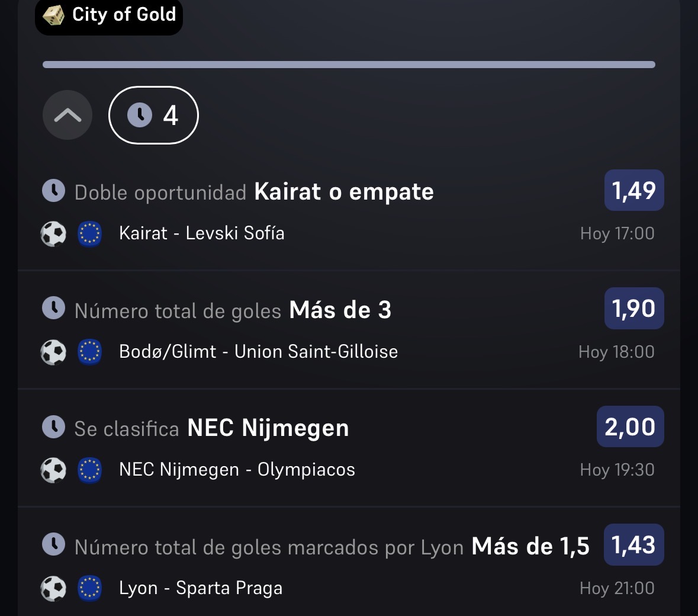Image resolution: width=698 pixels, height=616 pixels.
Task: Select the 1,43 odds for Lyon goals
Action: click(634, 544)
